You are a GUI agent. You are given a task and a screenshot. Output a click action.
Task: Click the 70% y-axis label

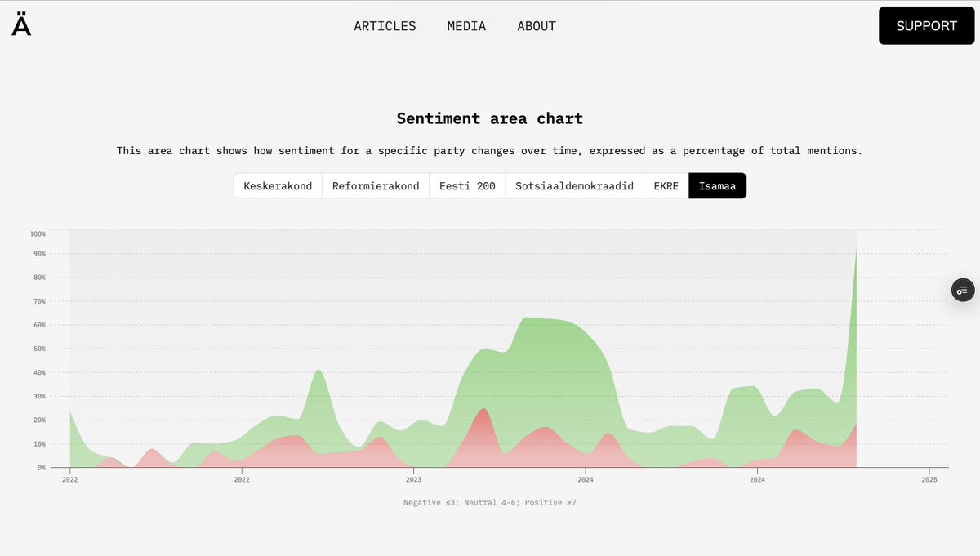tap(39, 301)
